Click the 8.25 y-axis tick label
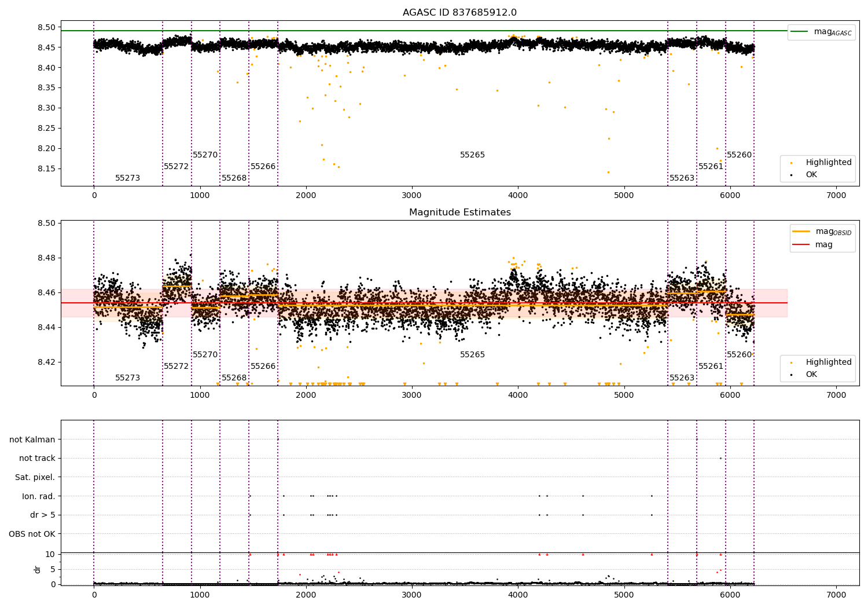 (47, 129)
